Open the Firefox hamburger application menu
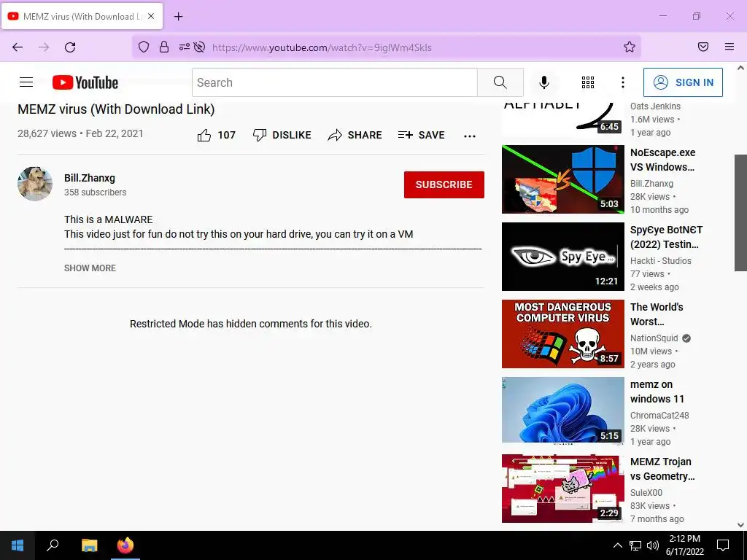This screenshot has height=560, width=747. coord(729,47)
